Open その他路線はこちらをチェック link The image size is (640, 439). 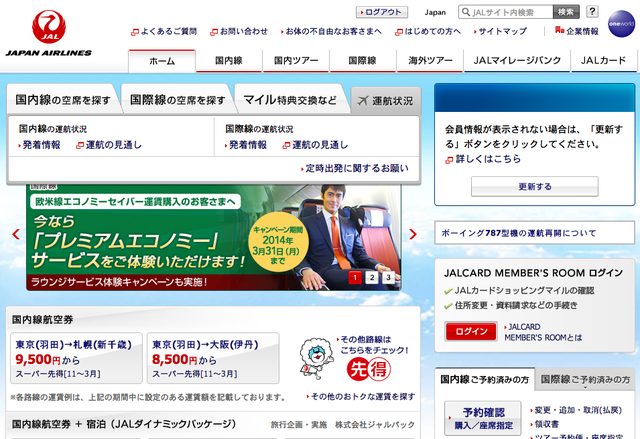tap(372, 345)
